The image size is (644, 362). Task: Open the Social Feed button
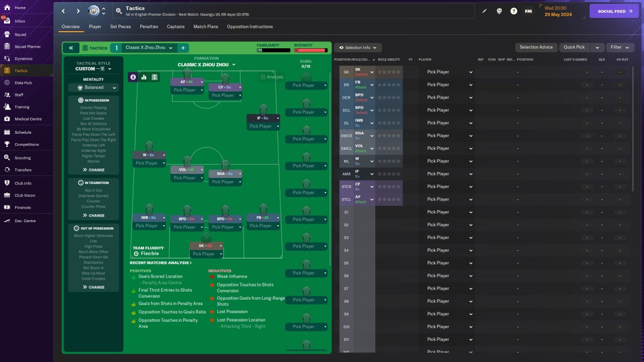pyautogui.click(x=614, y=11)
